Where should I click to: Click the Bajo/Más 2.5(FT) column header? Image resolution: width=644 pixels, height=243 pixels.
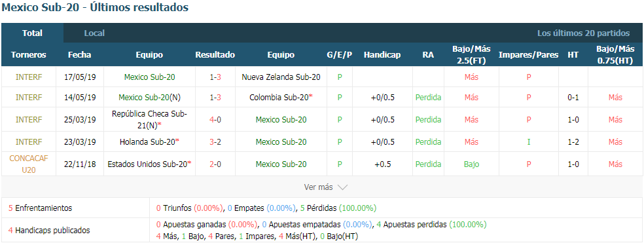click(x=471, y=54)
